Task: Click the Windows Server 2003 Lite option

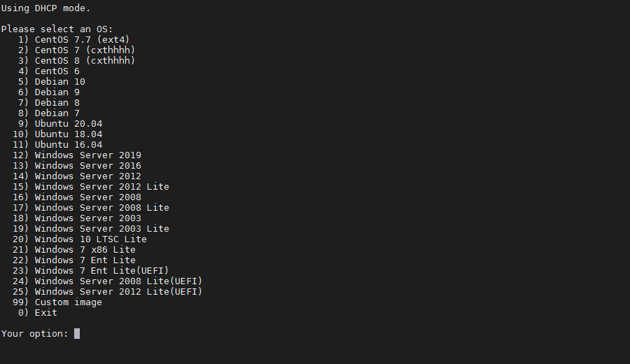Action: click(x=101, y=229)
